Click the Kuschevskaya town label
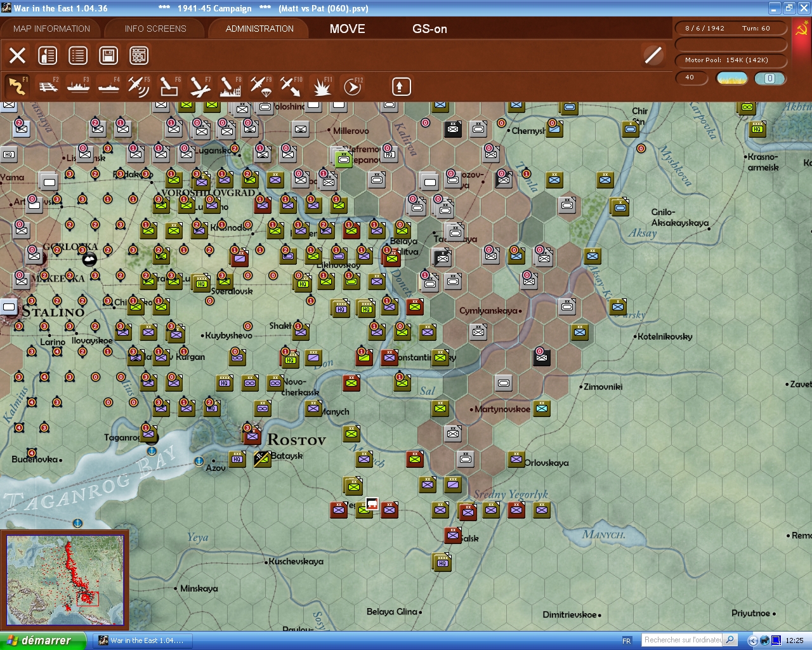The height and width of the screenshot is (650, 812). tap(296, 561)
